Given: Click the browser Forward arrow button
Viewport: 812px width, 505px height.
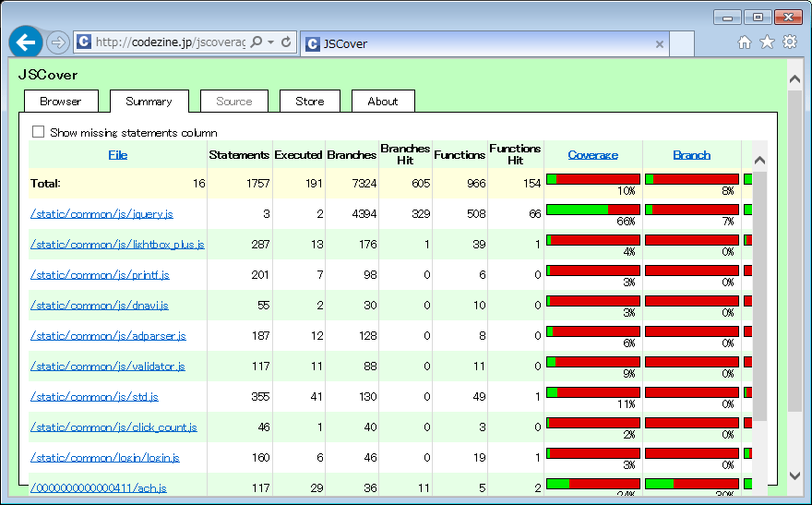Looking at the screenshot, I should 57,42.
